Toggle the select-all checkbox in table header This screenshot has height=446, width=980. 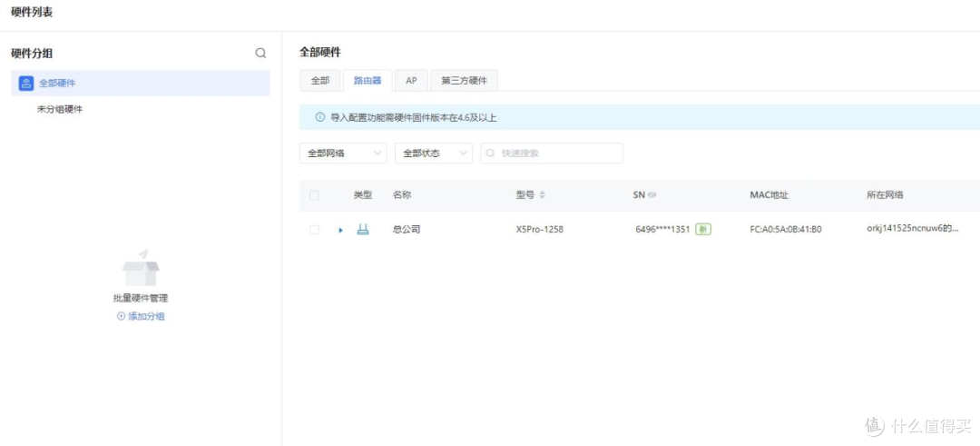click(x=314, y=195)
